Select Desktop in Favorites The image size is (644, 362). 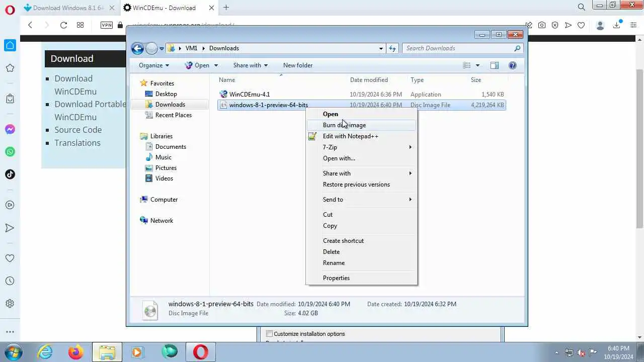point(166,94)
